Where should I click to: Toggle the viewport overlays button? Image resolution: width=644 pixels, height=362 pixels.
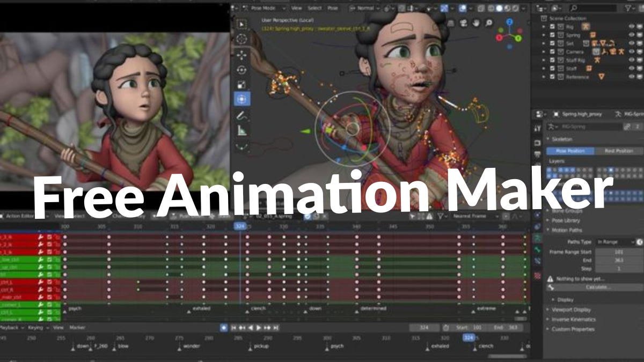(x=462, y=8)
